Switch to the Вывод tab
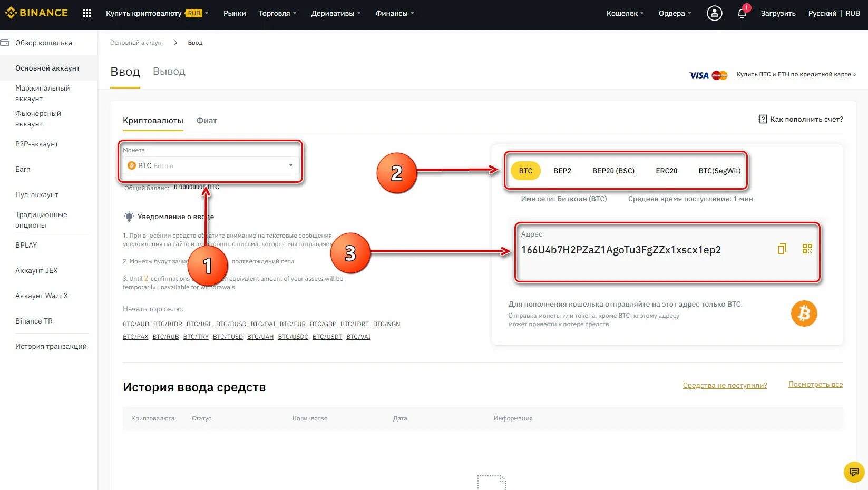Screen dimensions: 868x490 [x=169, y=71]
